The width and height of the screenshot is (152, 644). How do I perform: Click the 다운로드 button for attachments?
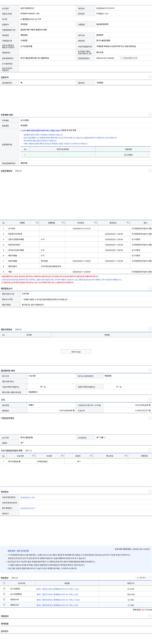coord(141,577)
